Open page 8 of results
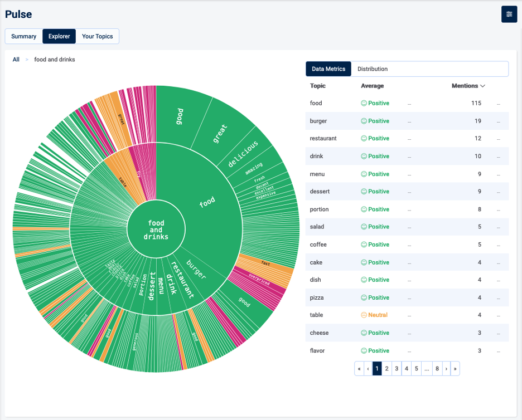Screen dimensions: 522x420 pos(437,368)
